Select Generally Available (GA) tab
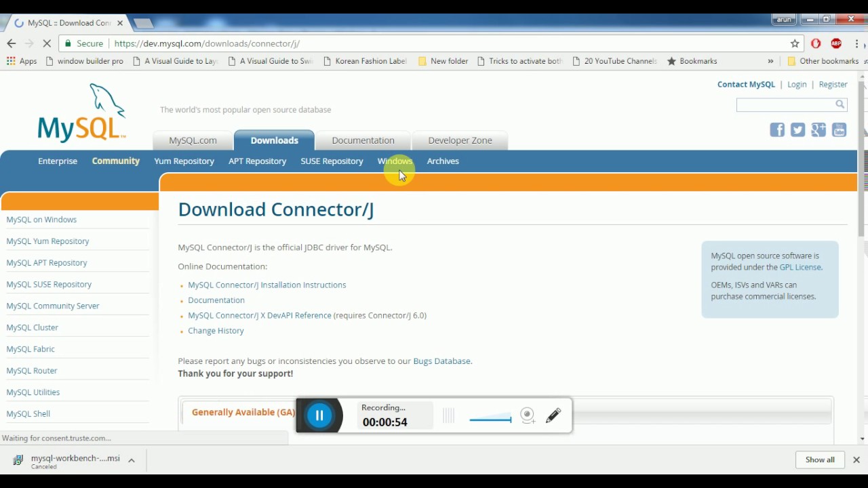The width and height of the screenshot is (868, 488). click(x=243, y=412)
